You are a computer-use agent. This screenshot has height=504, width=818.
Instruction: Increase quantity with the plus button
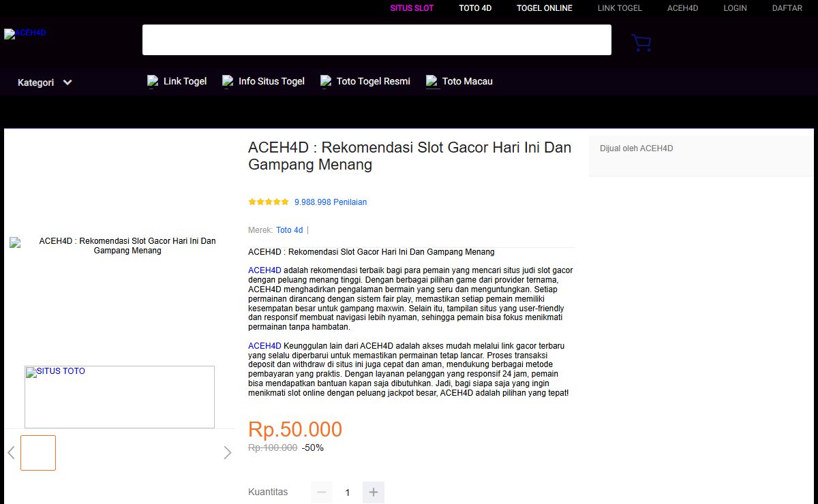coord(373,492)
